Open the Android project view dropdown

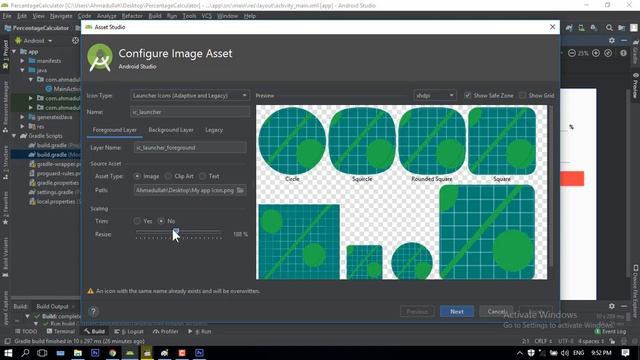pos(34,41)
